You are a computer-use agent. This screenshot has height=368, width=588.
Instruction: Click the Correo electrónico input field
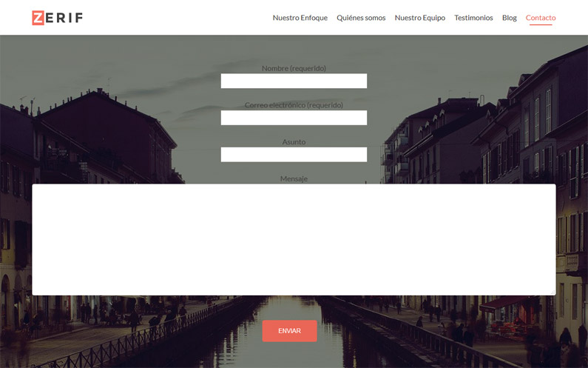(x=294, y=118)
